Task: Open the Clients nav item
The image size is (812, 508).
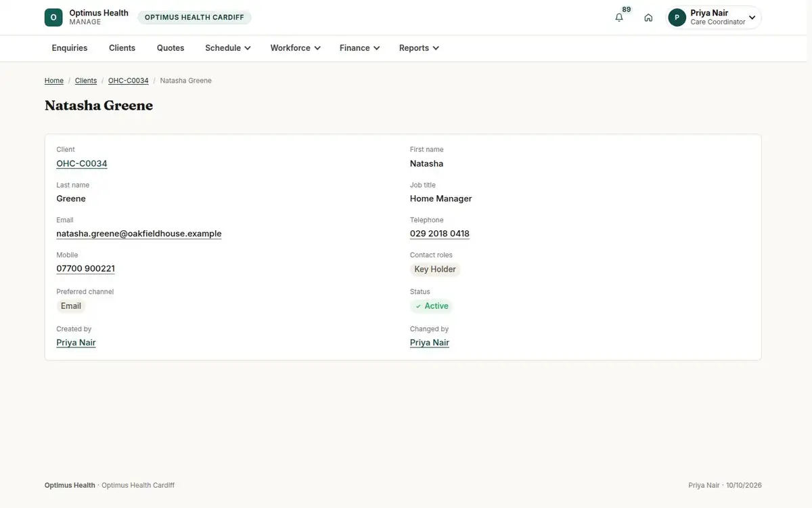Action: point(122,48)
